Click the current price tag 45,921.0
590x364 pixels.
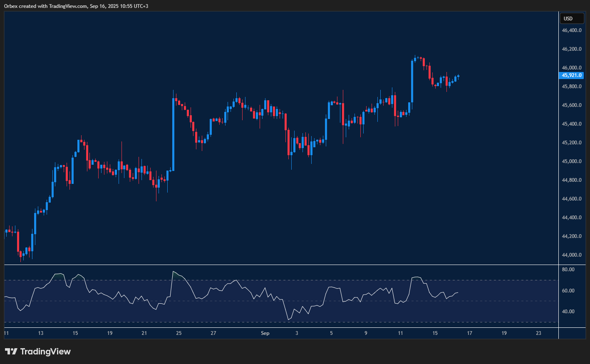tap(571, 75)
